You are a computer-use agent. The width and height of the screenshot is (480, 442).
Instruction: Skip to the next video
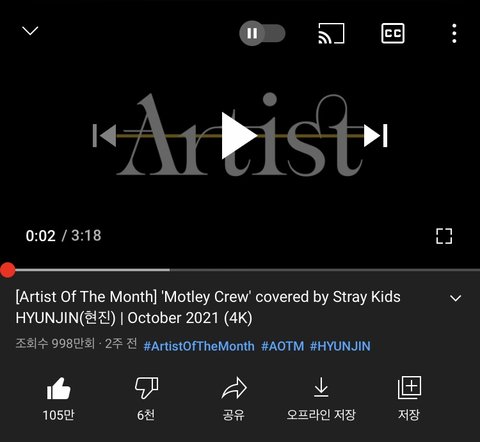point(376,135)
